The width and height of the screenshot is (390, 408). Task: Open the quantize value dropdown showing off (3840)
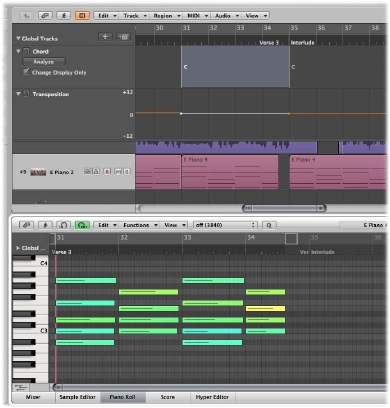[225, 225]
